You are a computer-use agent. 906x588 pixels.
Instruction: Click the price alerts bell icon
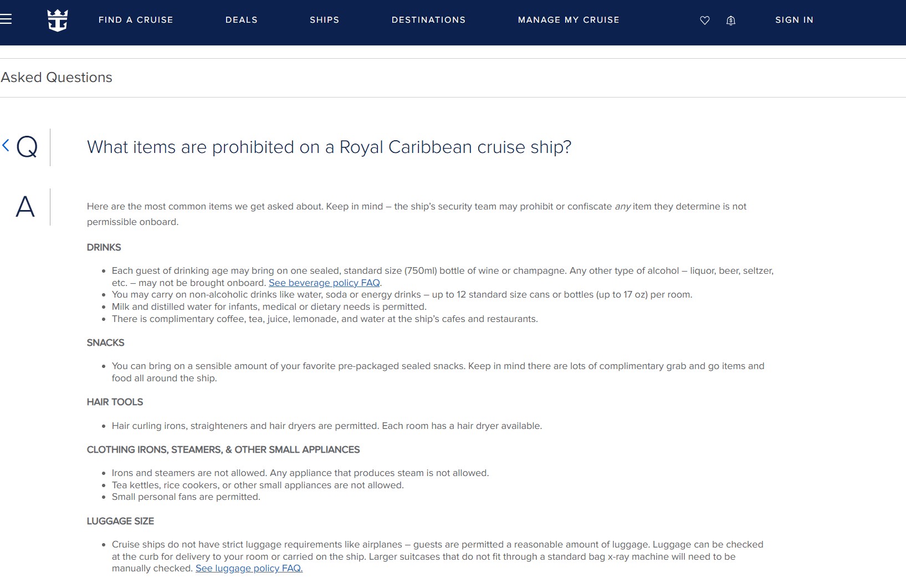click(731, 21)
